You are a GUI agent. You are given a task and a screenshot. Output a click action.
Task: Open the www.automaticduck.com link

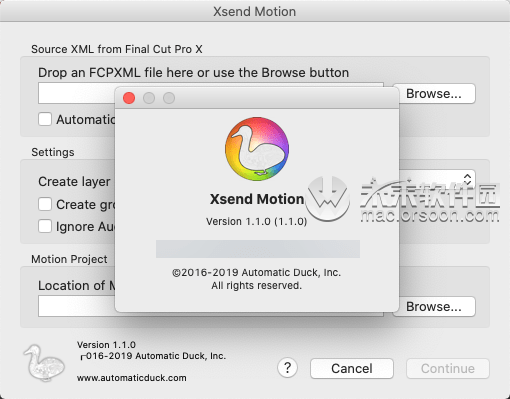point(132,378)
